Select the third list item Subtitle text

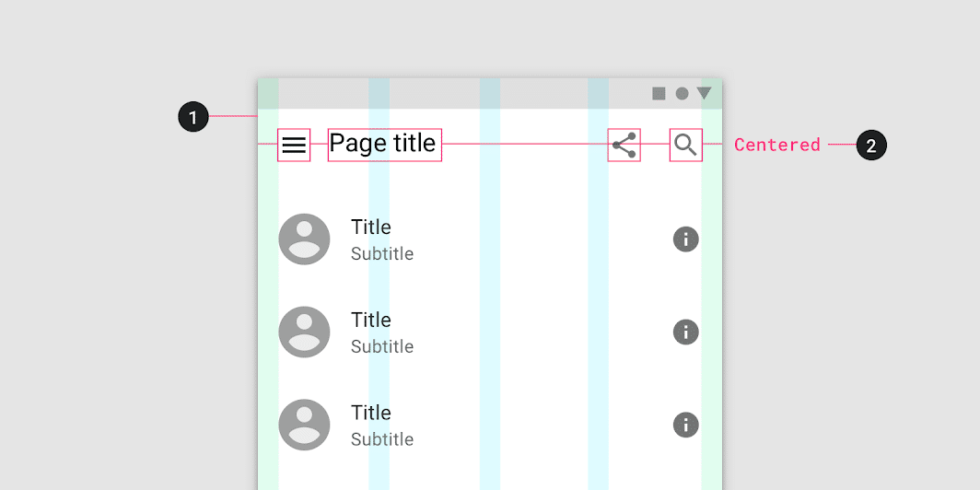[x=382, y=439]
